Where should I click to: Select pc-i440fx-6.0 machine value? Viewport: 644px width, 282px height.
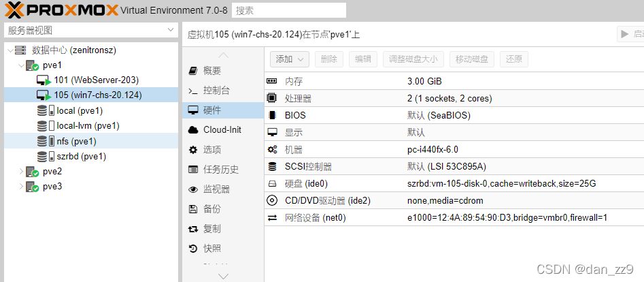[433, 150]
